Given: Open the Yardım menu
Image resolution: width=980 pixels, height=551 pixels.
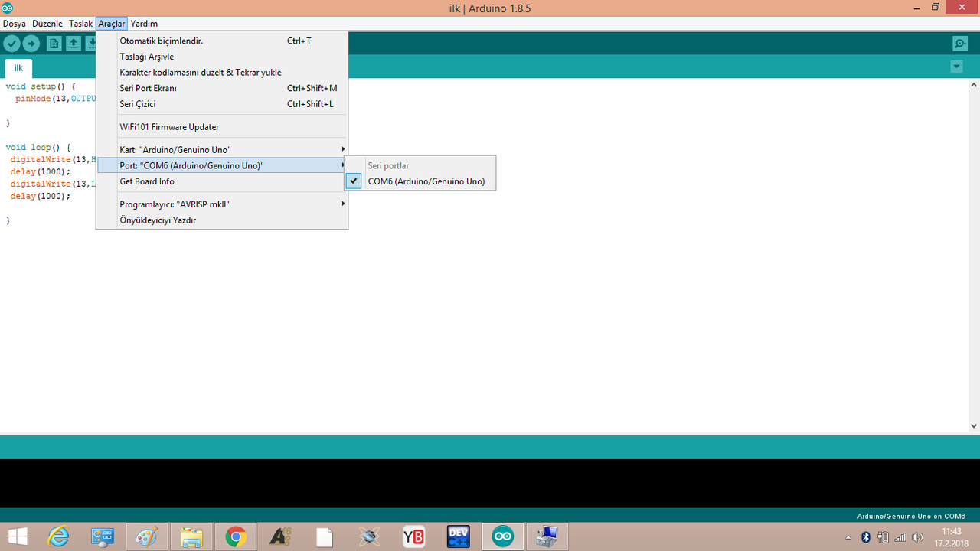Looking at the screenshot, I should click(144, 24).
